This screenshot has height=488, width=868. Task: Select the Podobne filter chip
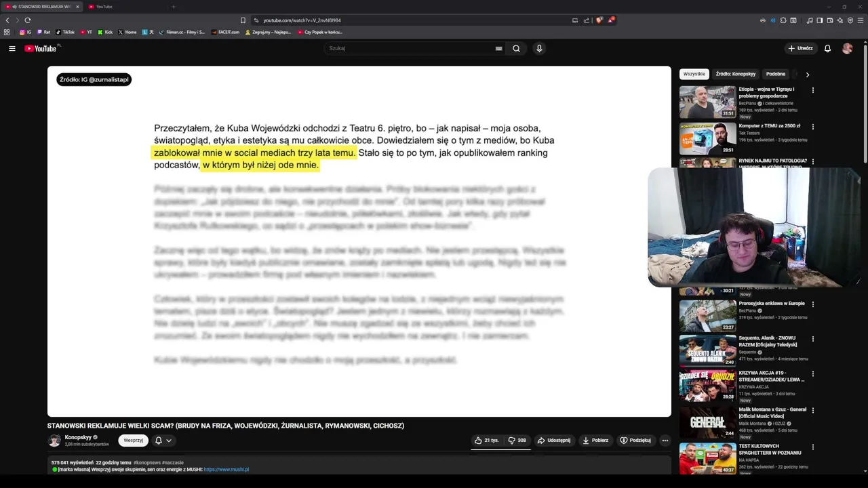pos(775,74)
